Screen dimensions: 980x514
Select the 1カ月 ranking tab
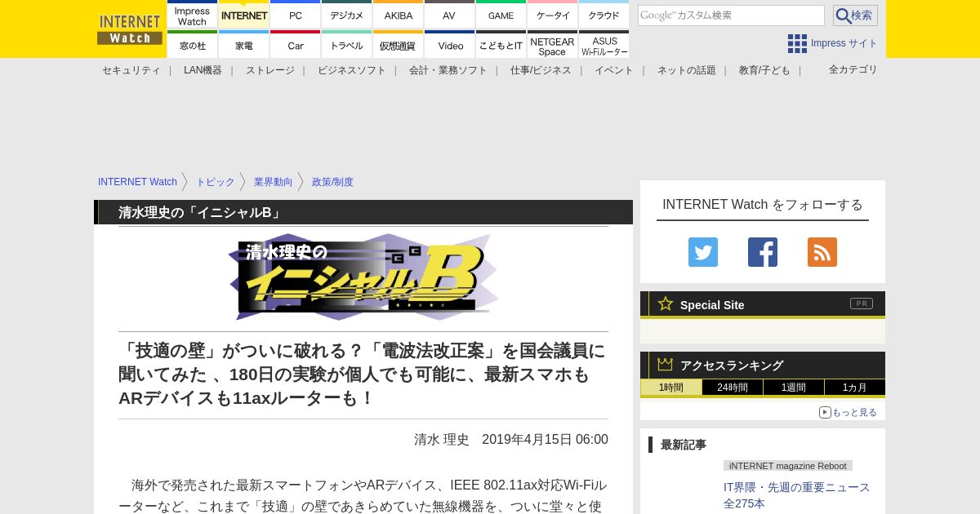coord(855,388)
